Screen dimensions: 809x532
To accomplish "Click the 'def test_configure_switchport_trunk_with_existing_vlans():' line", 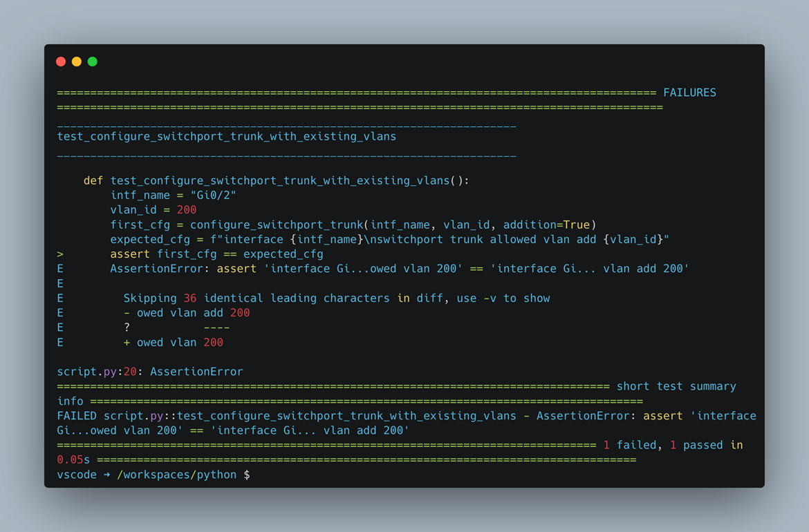I will point(276,181).
